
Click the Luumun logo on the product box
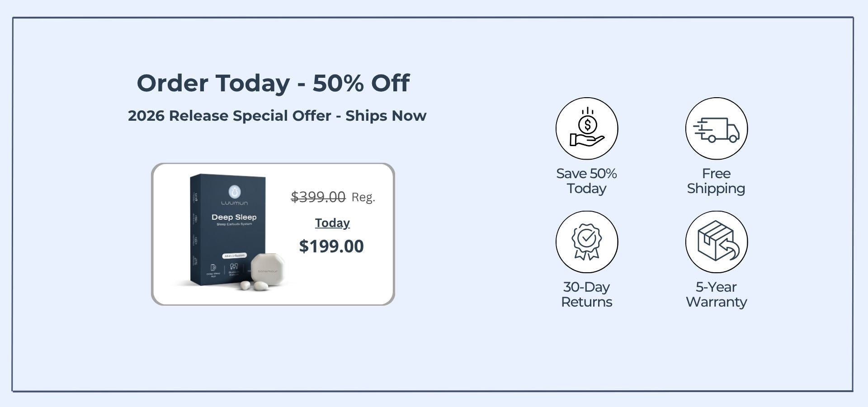click(234, 194)
